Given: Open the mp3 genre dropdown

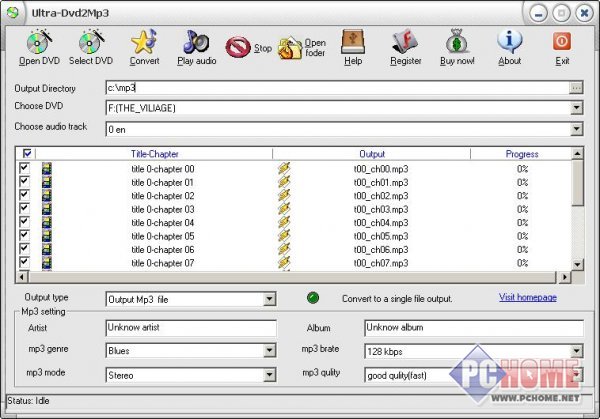Looking at the screenshot, I should (x=269, y=350).
